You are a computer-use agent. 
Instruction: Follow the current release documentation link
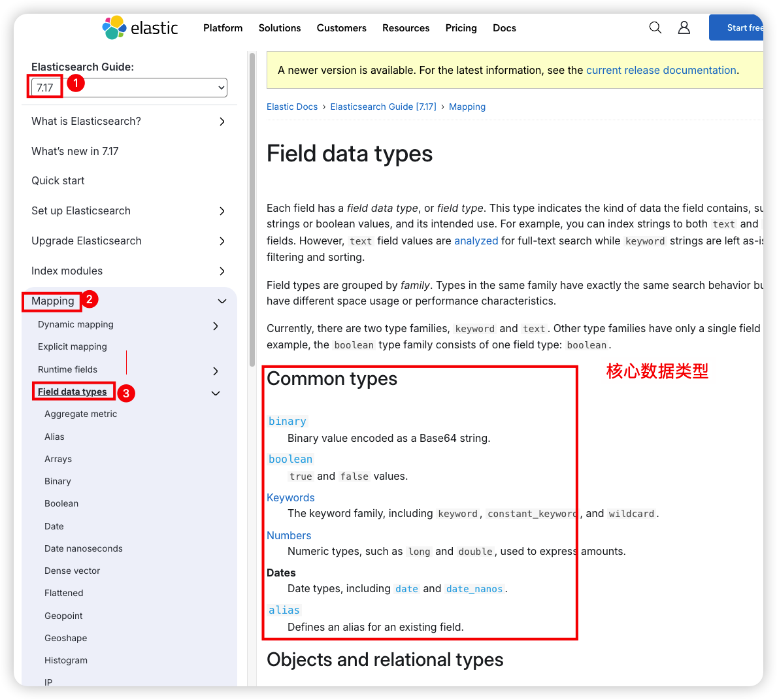tap(661, 71)
